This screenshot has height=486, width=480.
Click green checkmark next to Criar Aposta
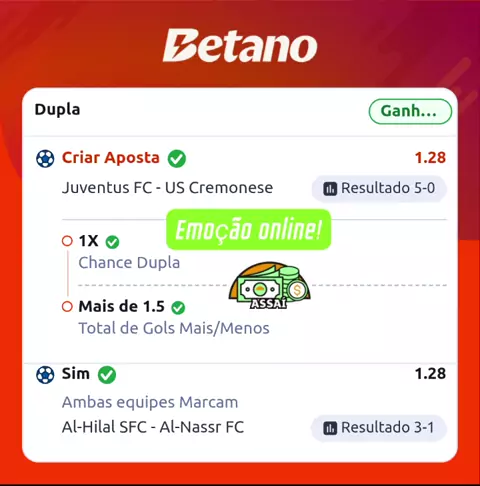coord(177,159)
